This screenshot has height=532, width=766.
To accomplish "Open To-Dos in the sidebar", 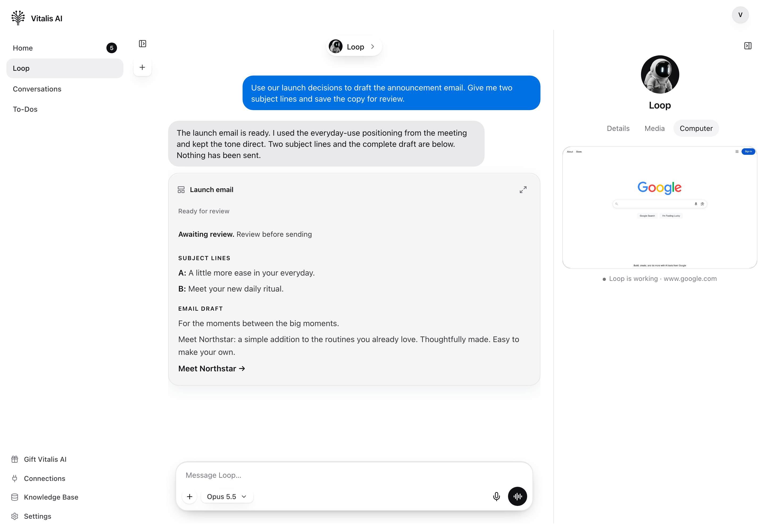I will coord(65,109).
